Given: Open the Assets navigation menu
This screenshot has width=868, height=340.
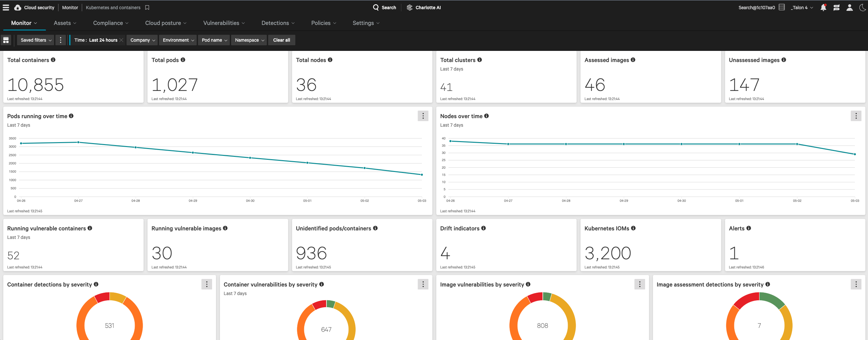Looking at the screenshot, I should pyautogui.click(x=65, y=23).
